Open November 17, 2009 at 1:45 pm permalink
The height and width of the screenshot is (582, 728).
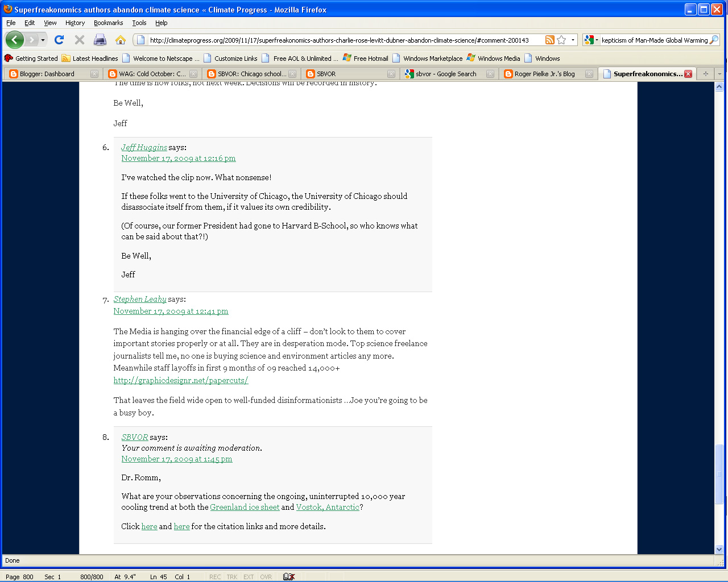[177, 459]
